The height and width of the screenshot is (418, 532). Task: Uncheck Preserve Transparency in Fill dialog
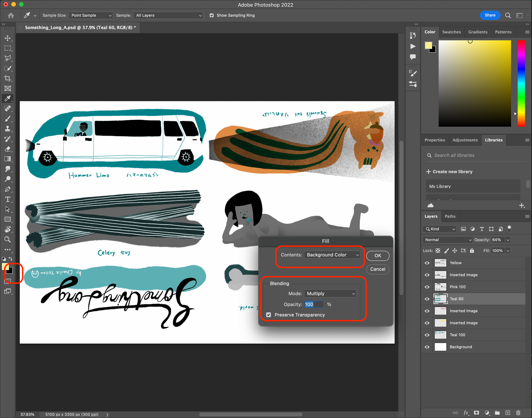coord(268,315)
